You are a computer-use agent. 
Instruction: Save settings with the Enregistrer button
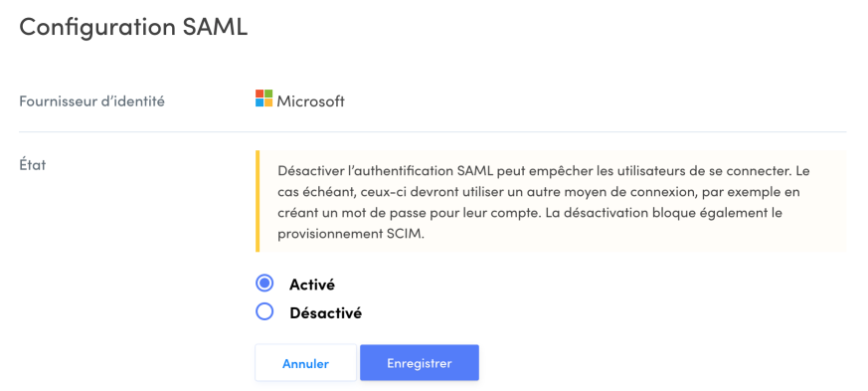point(419,363)
